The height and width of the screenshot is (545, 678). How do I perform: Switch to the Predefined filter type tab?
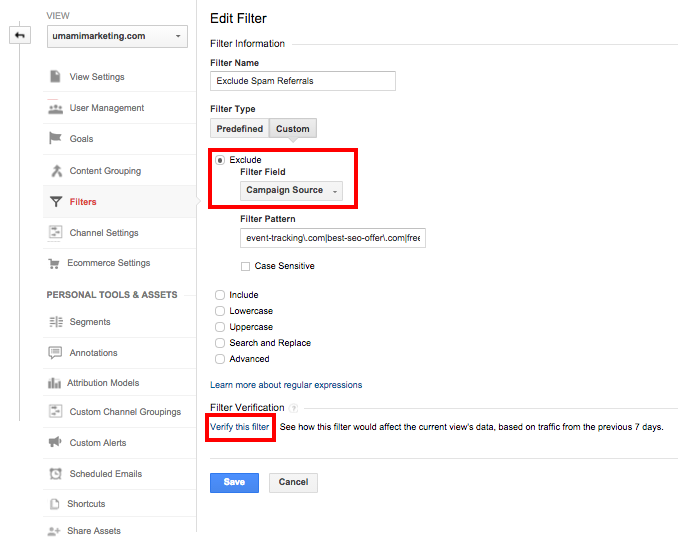pyautogui.click(x=240, y=128)
